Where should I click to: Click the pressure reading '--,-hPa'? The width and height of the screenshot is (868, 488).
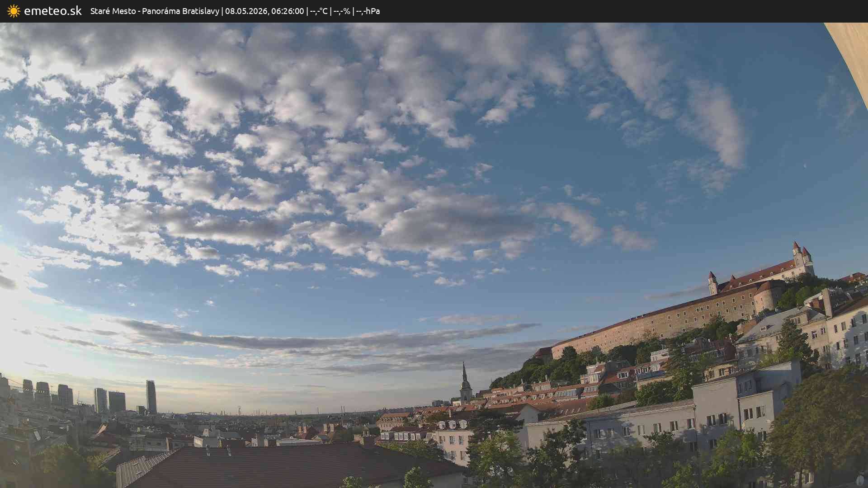[x=368, y=11]
